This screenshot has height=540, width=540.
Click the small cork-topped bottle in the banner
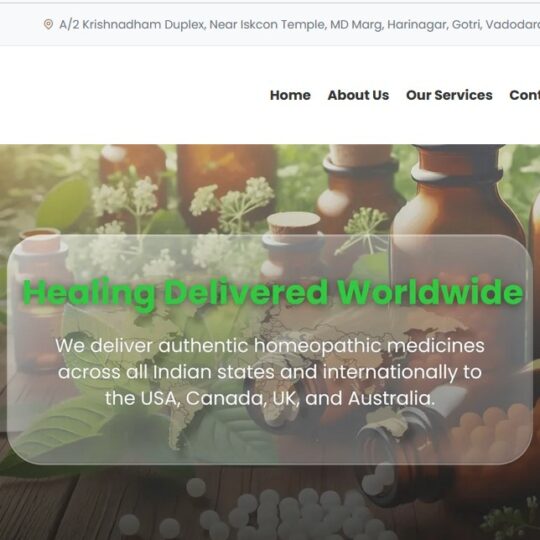click(x=293, y=241)
